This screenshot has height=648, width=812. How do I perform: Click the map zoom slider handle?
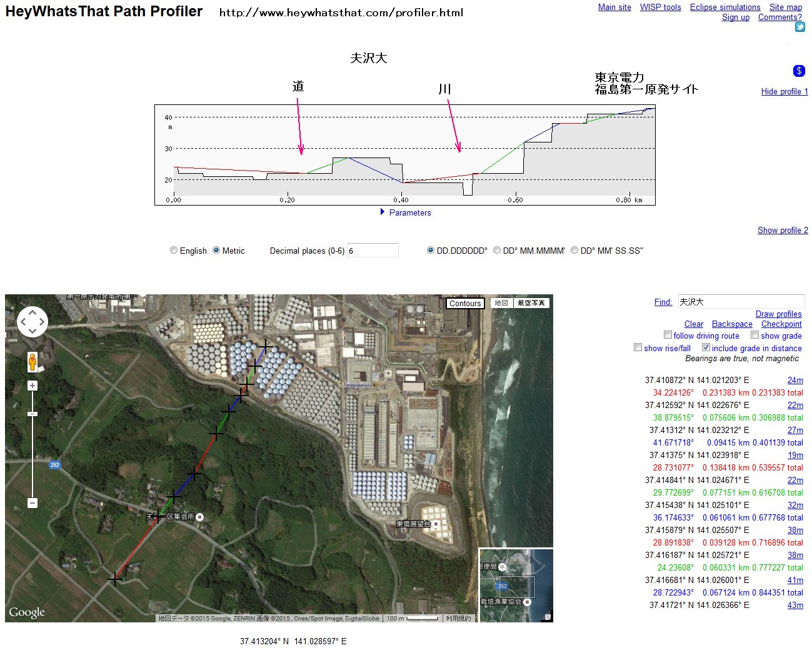point(33,414)
